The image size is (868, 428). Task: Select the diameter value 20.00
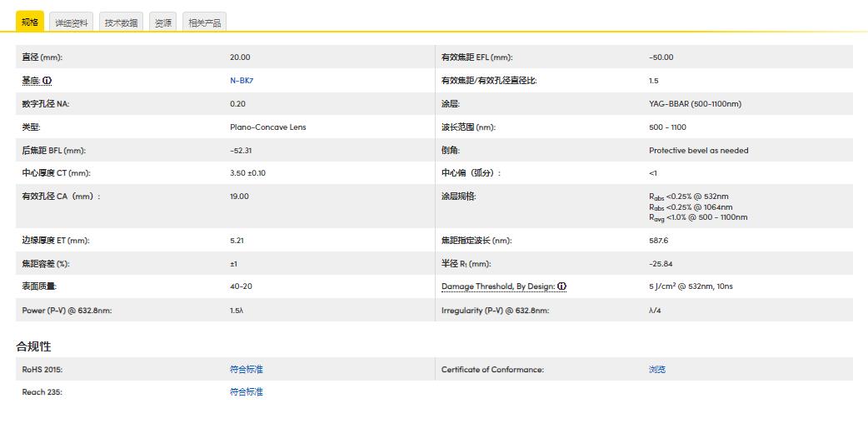240,57
